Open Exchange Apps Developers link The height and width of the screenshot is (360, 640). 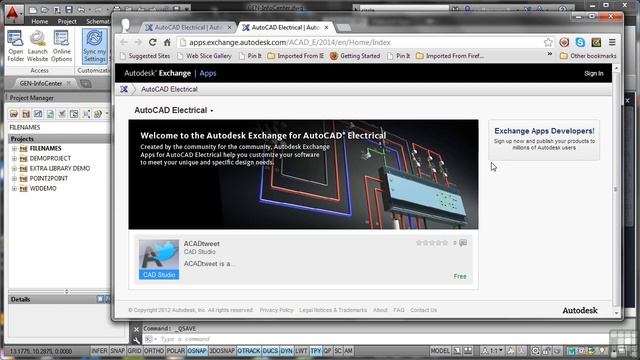pyautogui.click(x=544, y=131)
